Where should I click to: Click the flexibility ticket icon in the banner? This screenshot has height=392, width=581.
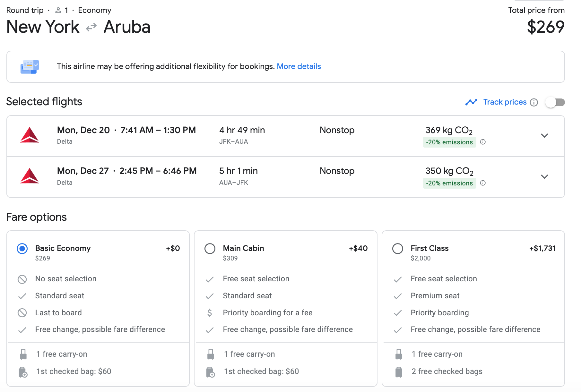[30, 67]
